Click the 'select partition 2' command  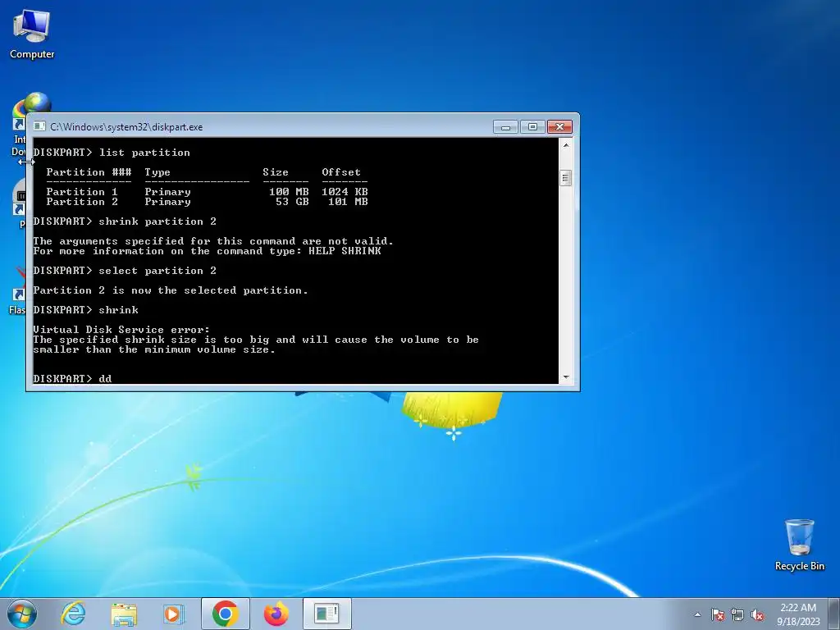(157, 271)
